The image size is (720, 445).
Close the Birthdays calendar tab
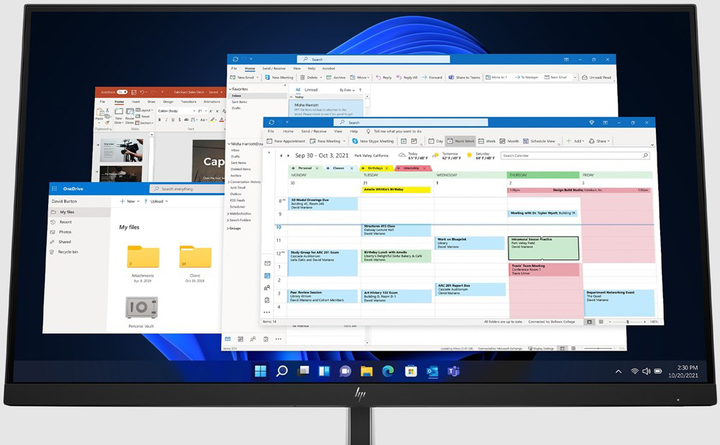tap(387, 169)
